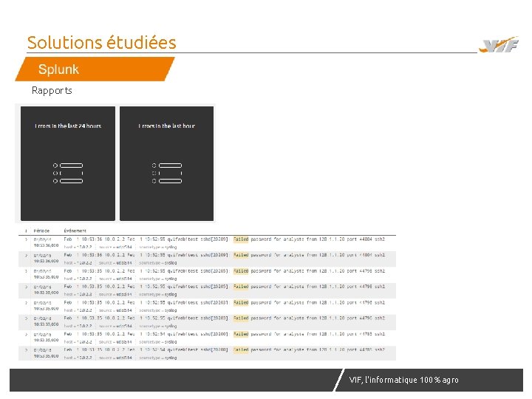
Task: Click the "Période" column header
Action: (41, 231)
